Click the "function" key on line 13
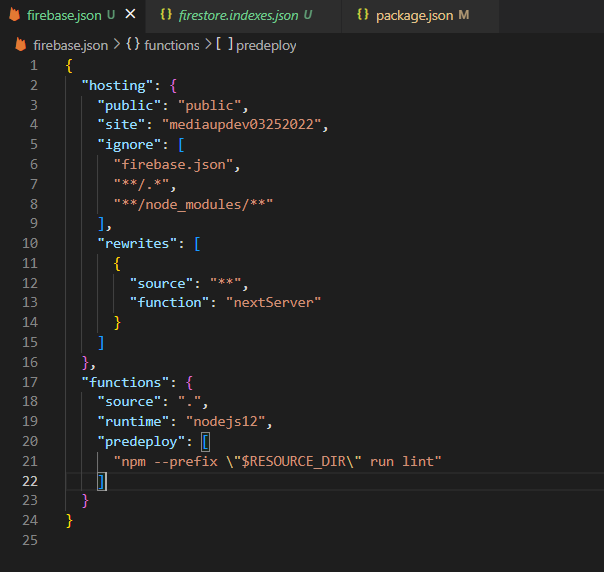The width and height of the screenshot is (604, 572). point(169,303)
